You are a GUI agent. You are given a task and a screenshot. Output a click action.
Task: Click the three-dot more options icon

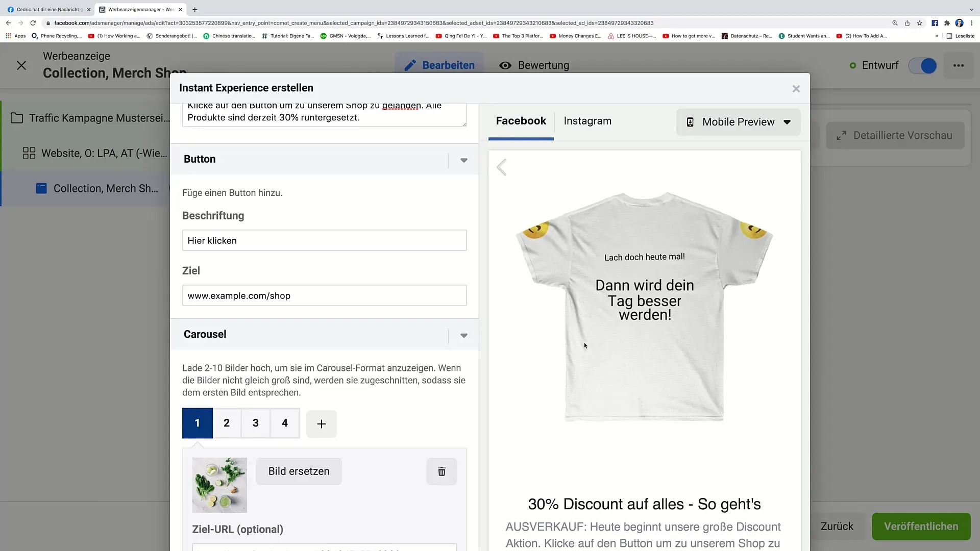coord(959,65)
